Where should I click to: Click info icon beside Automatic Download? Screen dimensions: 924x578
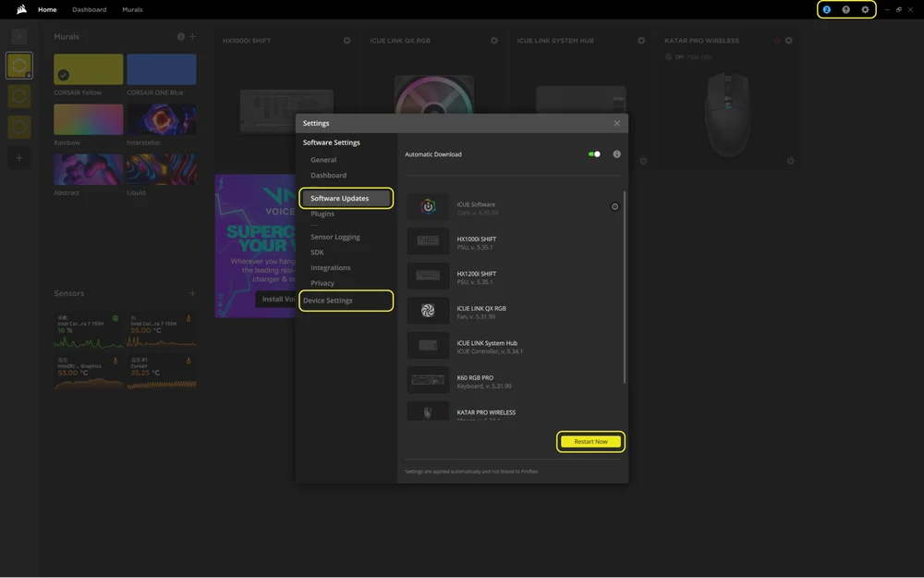click(x=615, y=154)
